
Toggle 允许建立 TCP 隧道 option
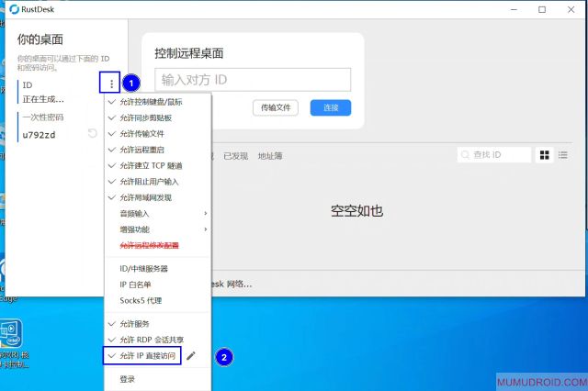tap(157, 165)
